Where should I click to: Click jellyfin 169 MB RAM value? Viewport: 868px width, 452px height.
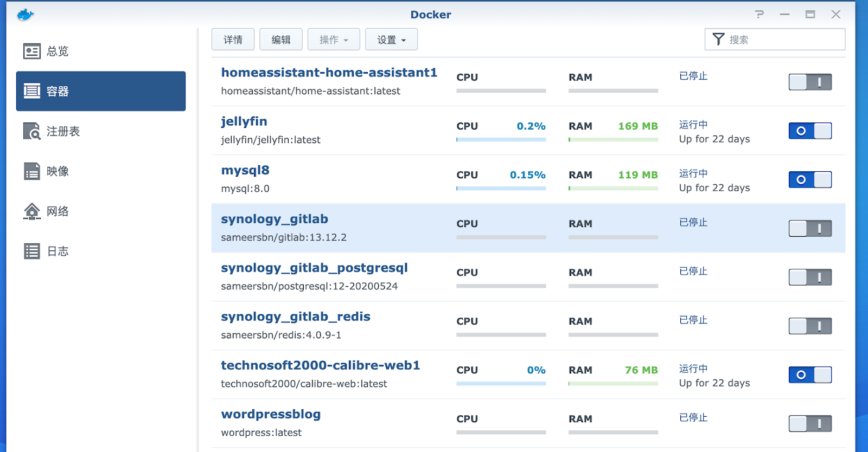(638, 126)
